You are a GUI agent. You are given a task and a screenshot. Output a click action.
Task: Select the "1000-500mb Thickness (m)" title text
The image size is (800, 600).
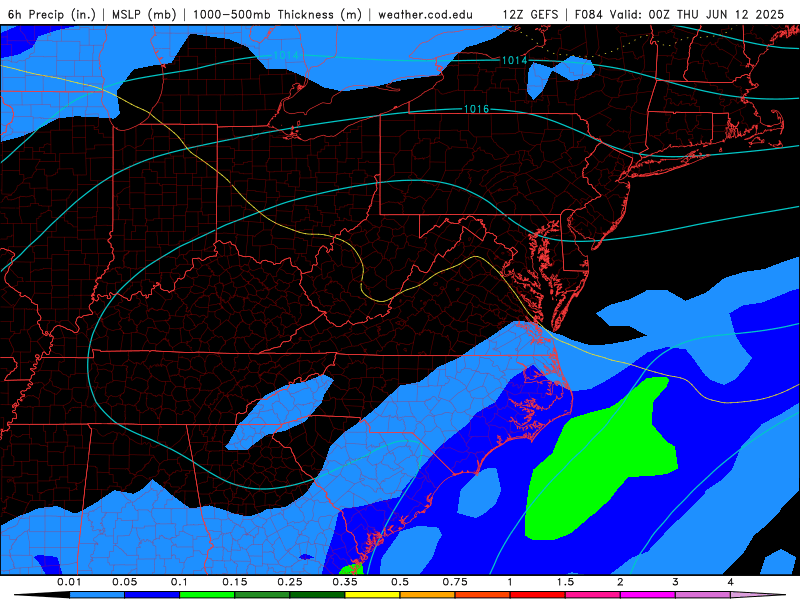(x=277, y=14)
